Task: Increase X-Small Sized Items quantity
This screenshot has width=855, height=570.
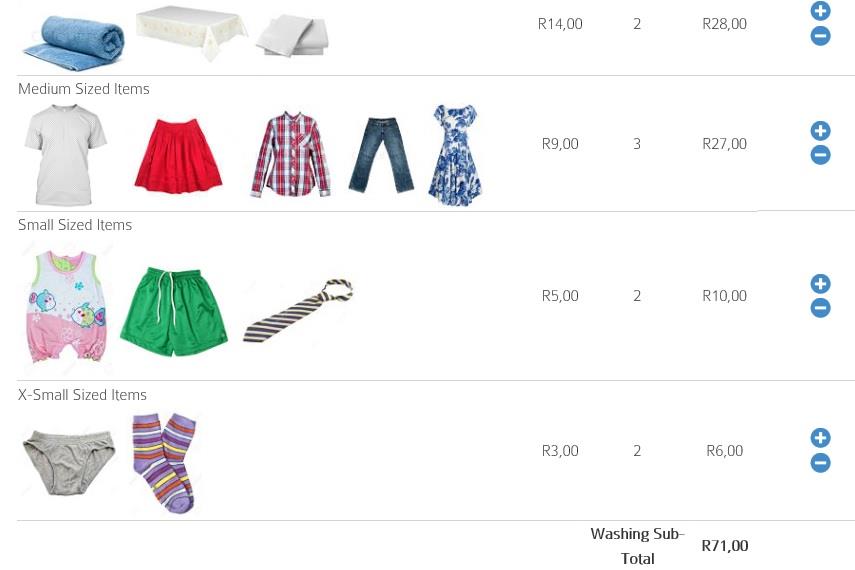Action: pos(820,437)
